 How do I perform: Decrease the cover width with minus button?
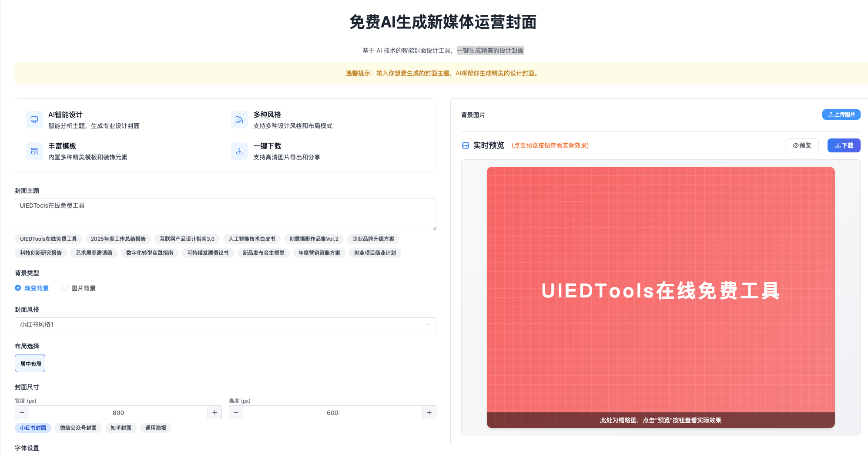(x=22, y=412)
